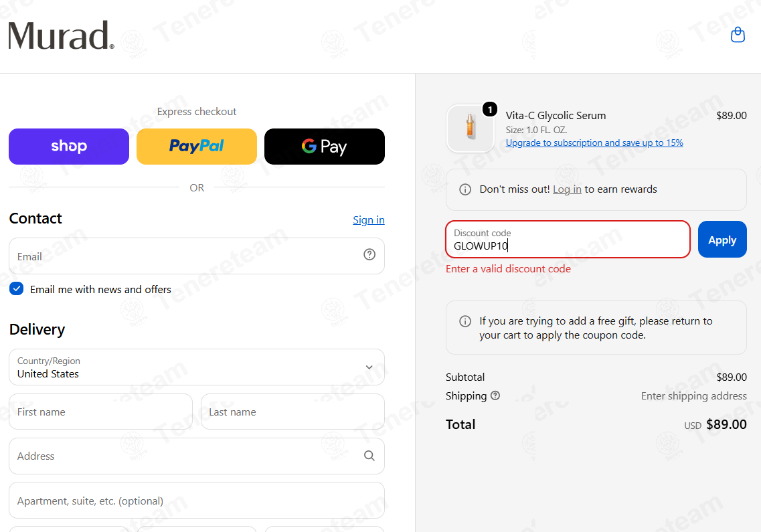Focus the First name field
761x532 pixels.
point(101,412)
